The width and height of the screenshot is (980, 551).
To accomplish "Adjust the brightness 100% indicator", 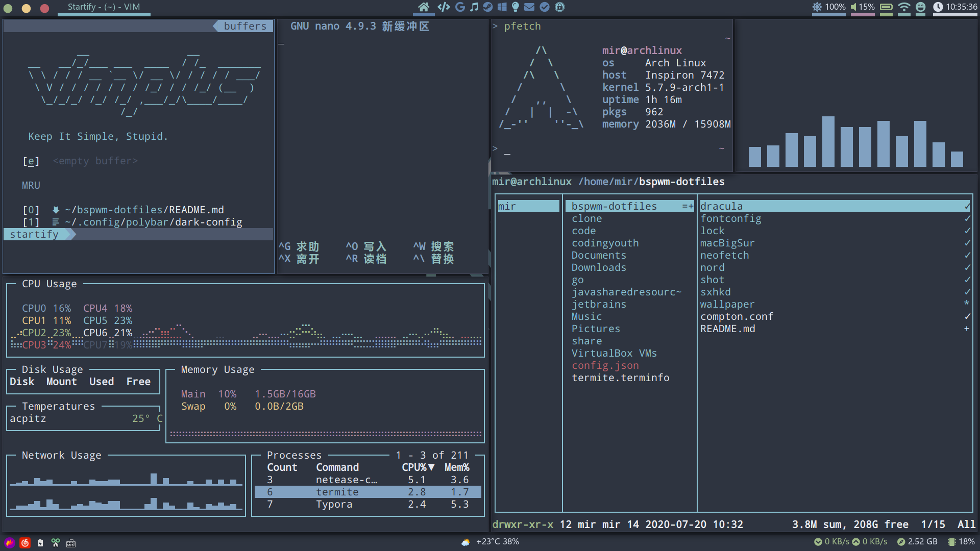I will coord(828,7).
